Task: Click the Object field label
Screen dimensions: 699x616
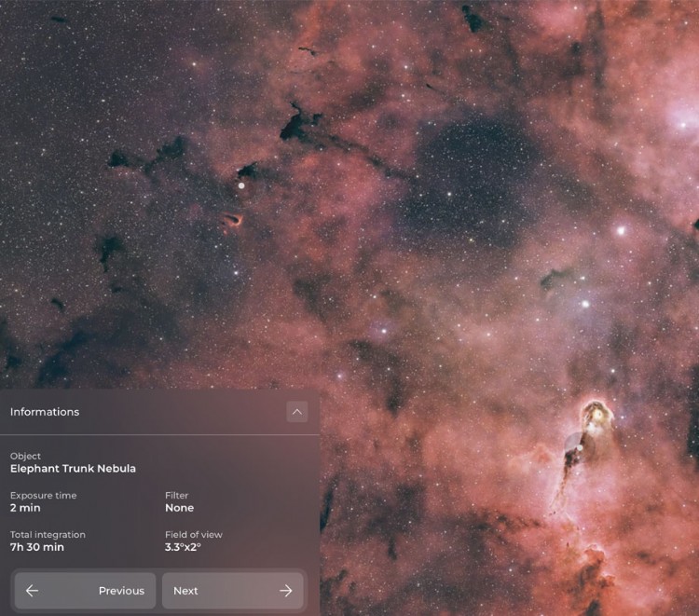Action: [26, 456]
